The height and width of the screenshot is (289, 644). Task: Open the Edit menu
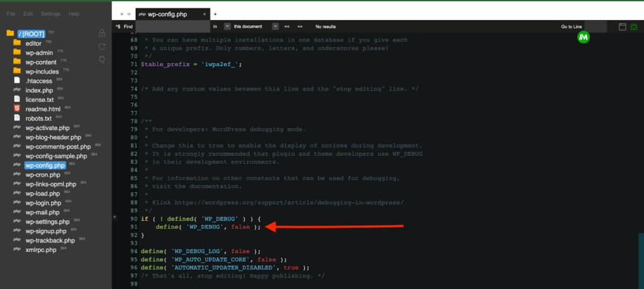28,14
